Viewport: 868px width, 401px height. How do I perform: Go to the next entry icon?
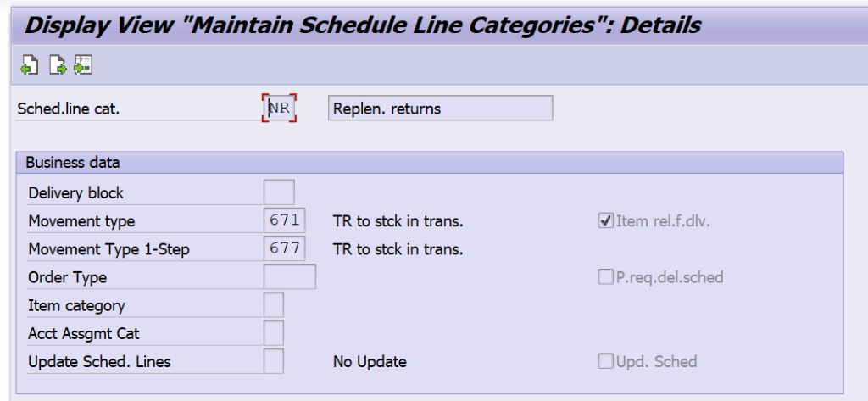pyautogui.click(x=56, y=65)
